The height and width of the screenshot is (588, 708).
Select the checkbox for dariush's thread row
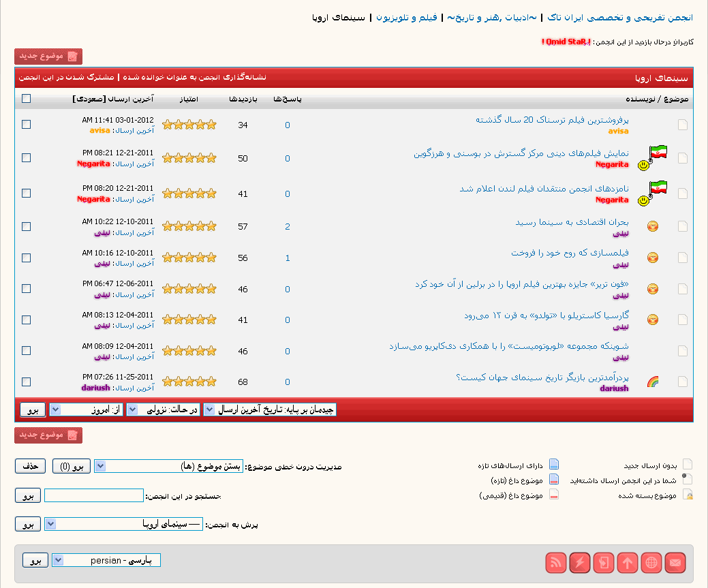(x=27, y=382)
